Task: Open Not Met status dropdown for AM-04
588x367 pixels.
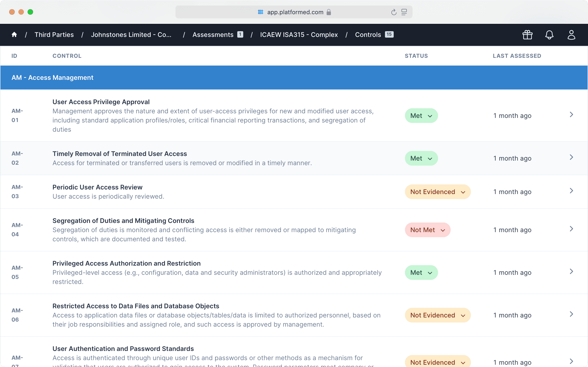Action: pyautogui.click(x=427, y=230)
